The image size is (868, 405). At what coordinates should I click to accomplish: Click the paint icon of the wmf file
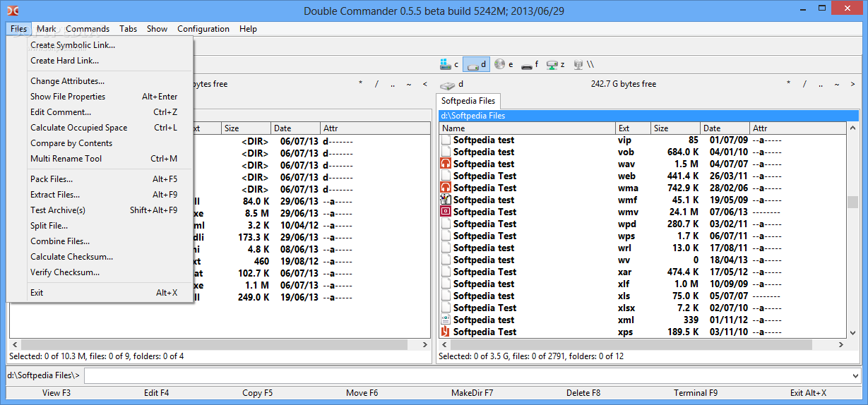click(x=446, y=200)
